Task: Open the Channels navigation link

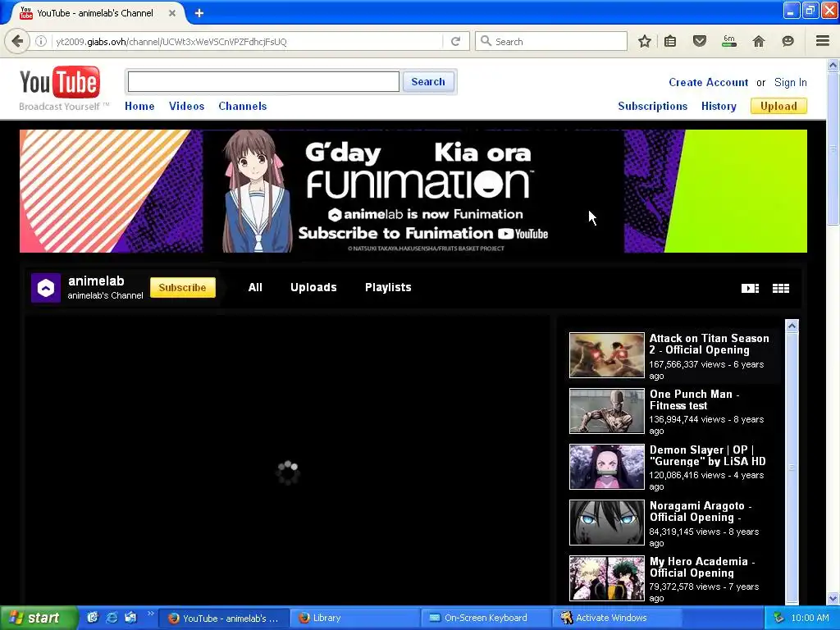Action: (x=242, y=106)
